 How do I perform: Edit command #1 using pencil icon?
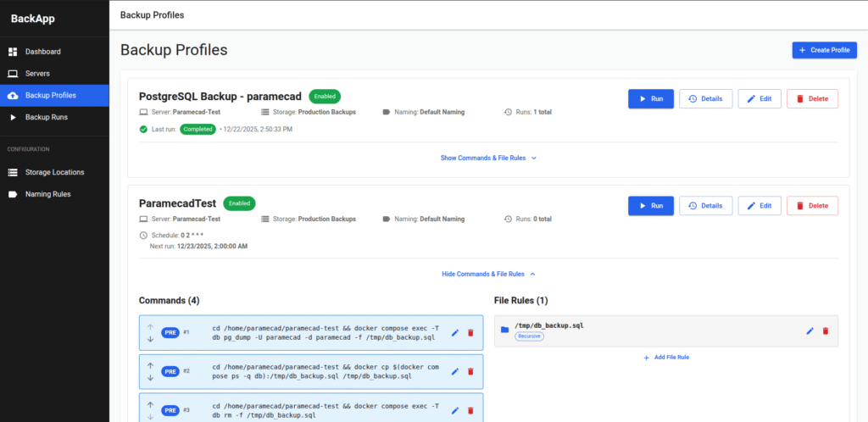tap(455, 332)
